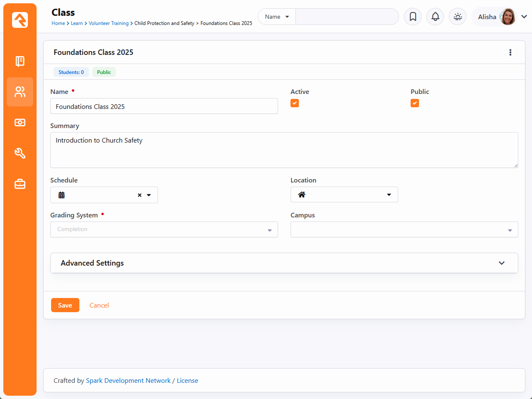The height and width of the screenshot is (399, 532).
Task: Expand the Advanced Settings panel
Action: click(x=284, y=263)
